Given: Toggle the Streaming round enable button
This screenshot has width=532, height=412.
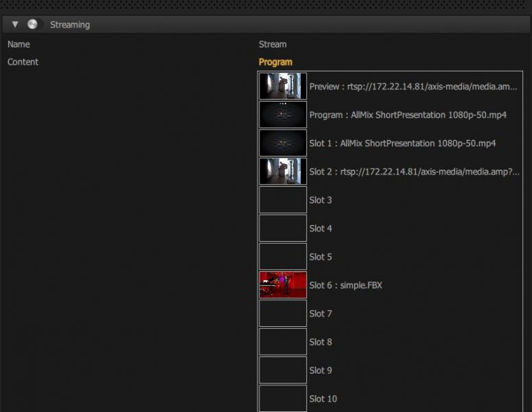Looking at the screenshot, I should pos(32,24).
